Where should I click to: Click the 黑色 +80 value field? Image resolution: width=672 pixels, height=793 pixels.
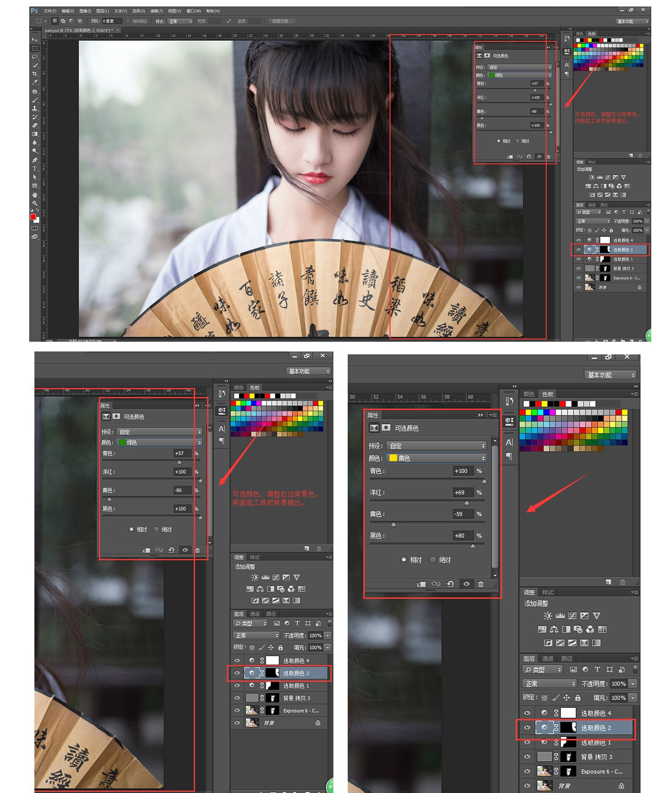tap(463, 536)
